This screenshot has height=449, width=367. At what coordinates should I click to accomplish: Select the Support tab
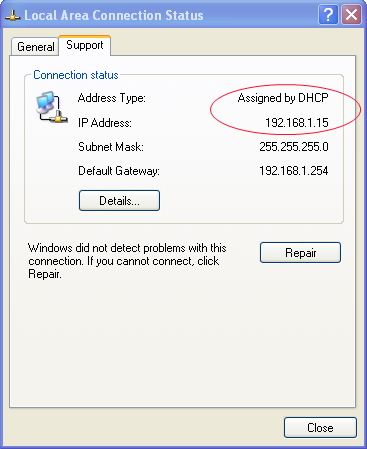(85, 45)
